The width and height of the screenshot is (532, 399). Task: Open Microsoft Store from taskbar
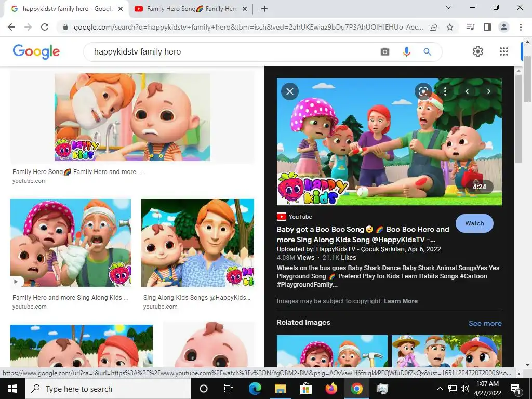click(305, 389)
